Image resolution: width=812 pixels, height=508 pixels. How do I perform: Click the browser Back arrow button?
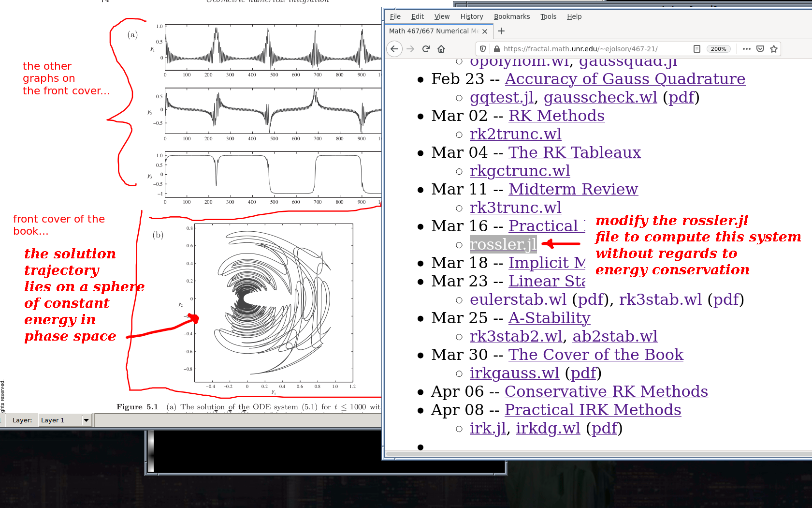[x=394, y=49]
